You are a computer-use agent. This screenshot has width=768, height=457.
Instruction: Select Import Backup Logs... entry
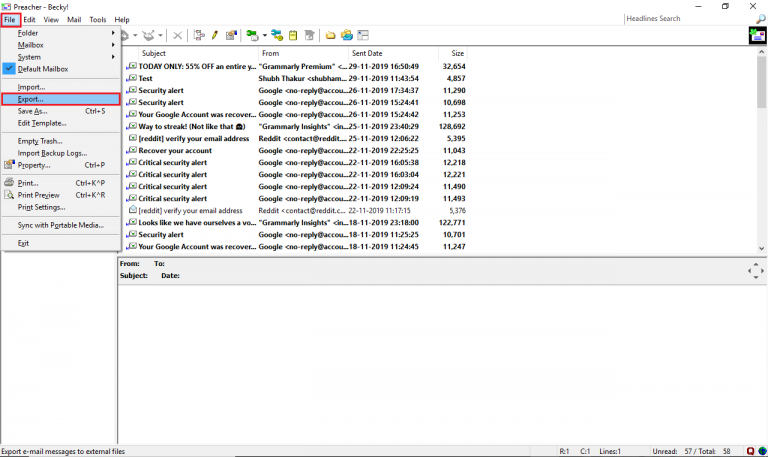click(61, 153)
